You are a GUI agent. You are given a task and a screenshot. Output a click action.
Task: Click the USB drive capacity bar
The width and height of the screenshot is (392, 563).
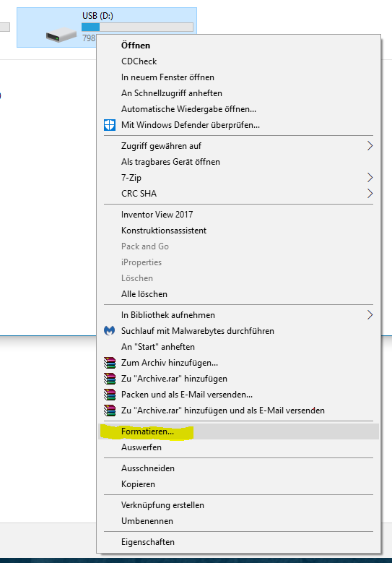(137, 27)
